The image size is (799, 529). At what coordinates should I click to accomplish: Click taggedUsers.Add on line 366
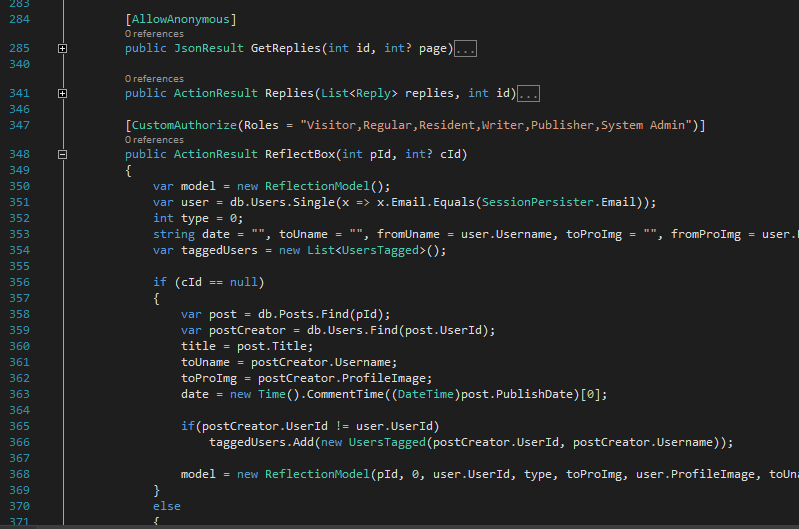point(261,442)
